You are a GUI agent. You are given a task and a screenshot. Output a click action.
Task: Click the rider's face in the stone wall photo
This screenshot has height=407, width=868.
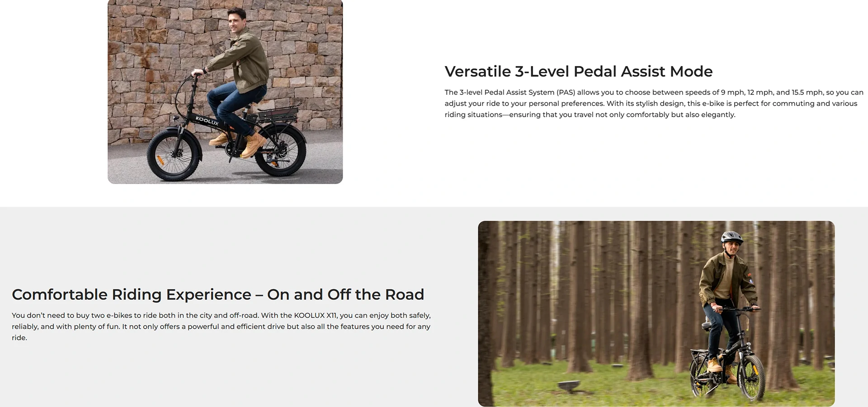236,20
